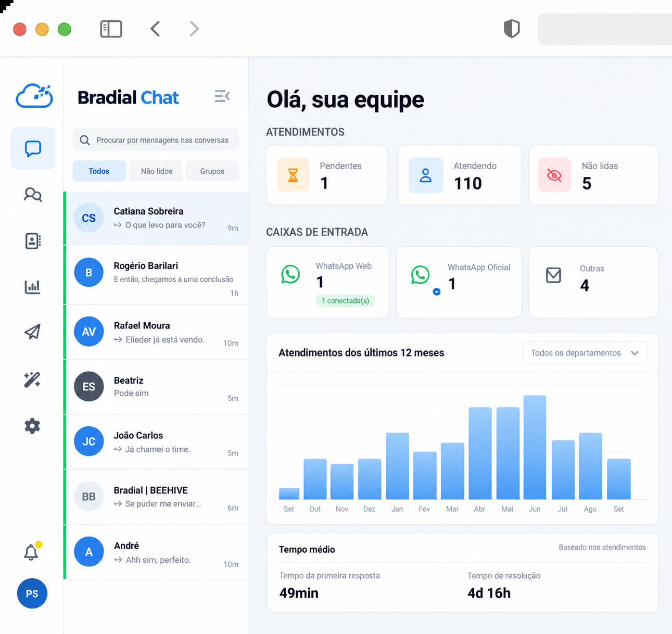Click the 49min first response value
Screen dimensions: 672x634
(299, 593)
